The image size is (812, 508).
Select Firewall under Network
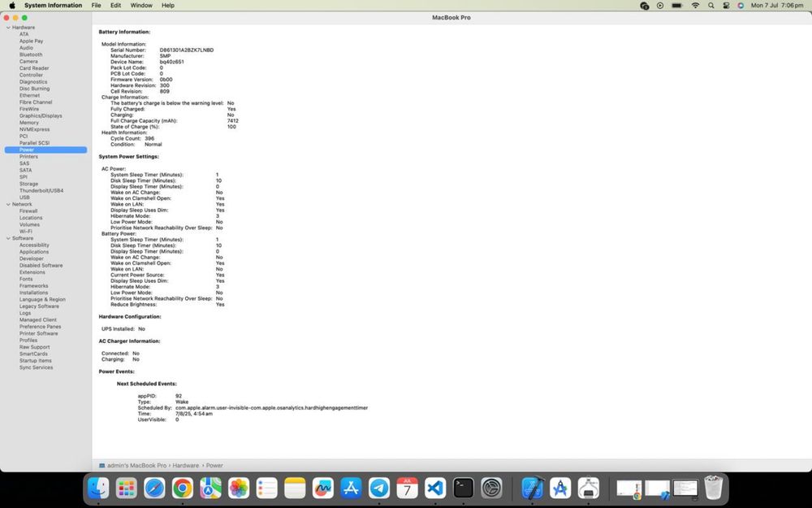(x=28, y=211)
